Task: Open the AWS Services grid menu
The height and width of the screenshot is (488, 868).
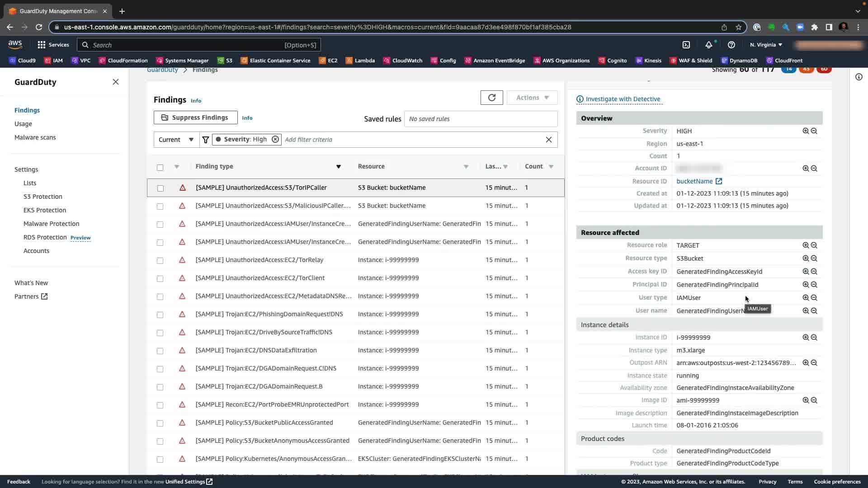Action: click(42, 45)
